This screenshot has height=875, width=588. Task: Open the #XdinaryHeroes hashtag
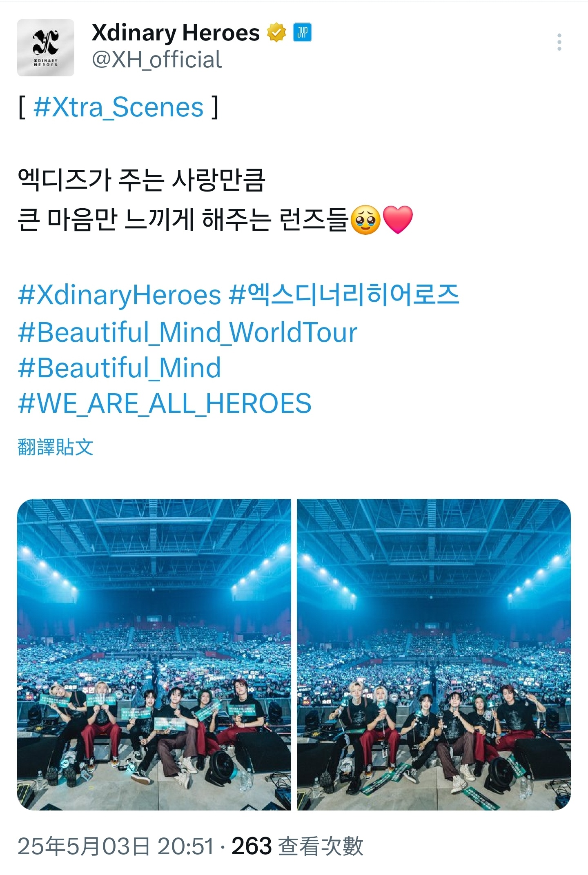pyautogui.click(x=119, y=295)
